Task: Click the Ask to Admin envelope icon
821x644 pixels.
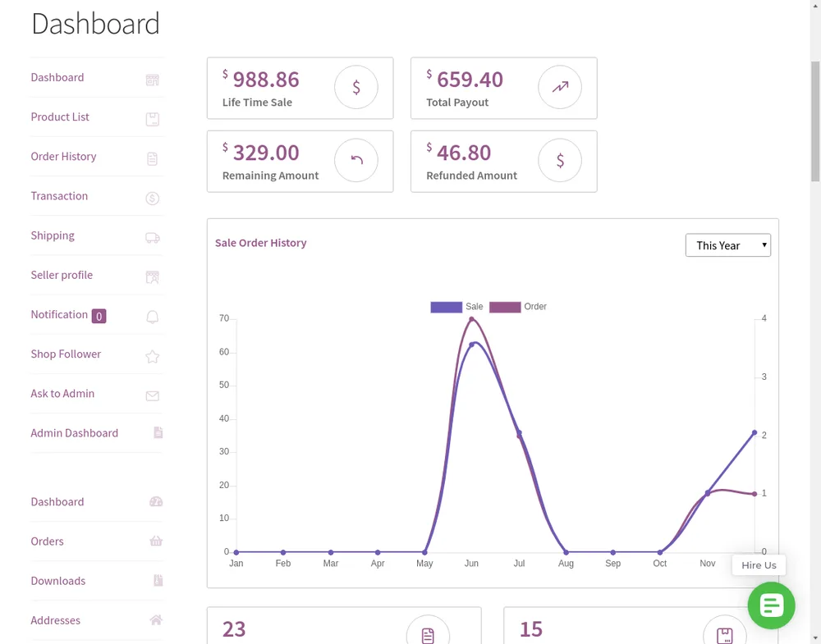Action: [x=153, y=396]
